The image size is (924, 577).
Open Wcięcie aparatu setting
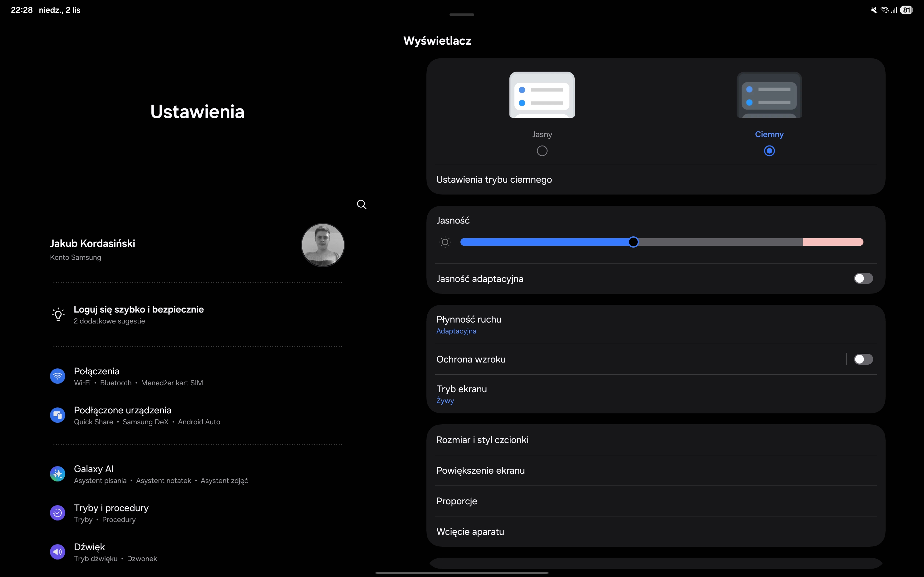(x=470, y=532)
